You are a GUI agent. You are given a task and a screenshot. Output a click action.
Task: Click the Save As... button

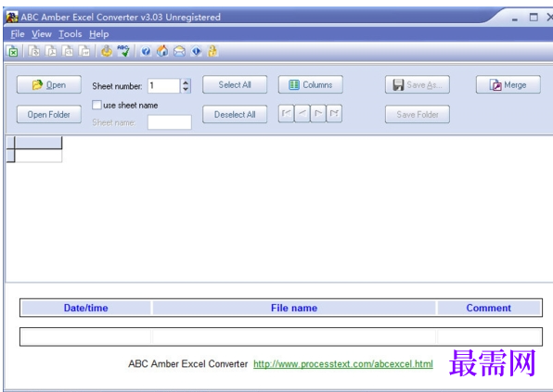point(418,84)
